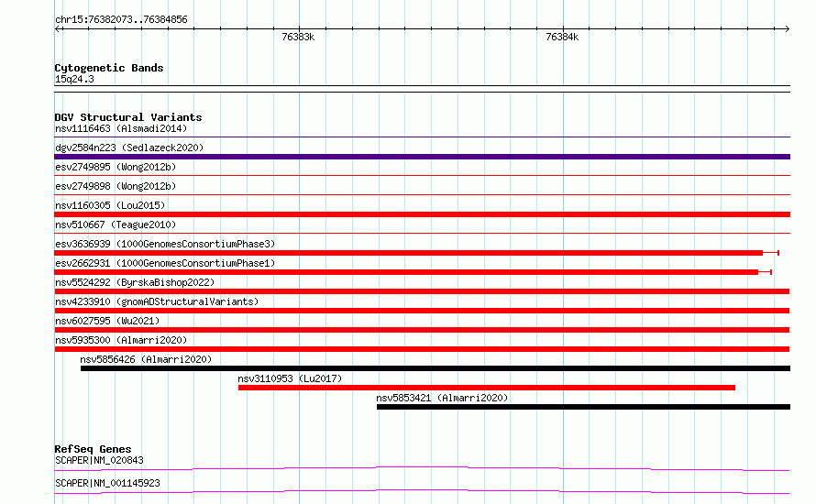Click the chr15:76382073..76384856 region label

[x=121, y=19]
